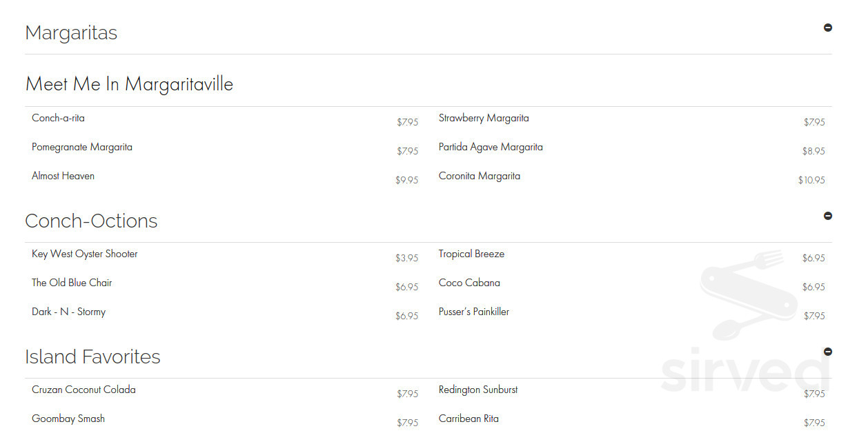Select the Conch-a-rita menu item
Image resolution: width=868 pixels, height=442 pixels.
[58, 118]
